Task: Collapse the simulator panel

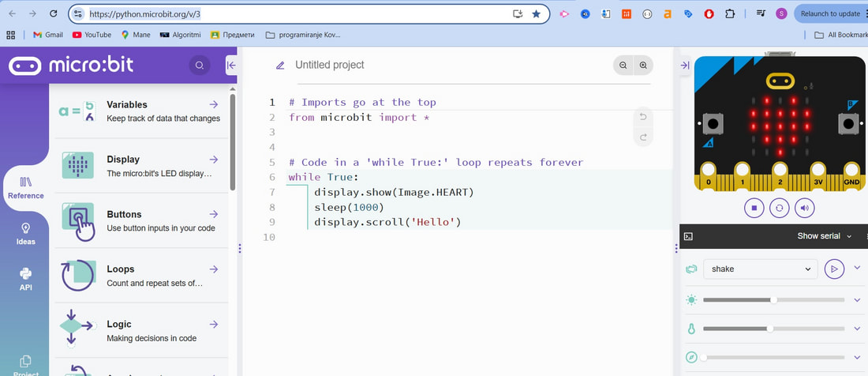Action: pos(685,66)
